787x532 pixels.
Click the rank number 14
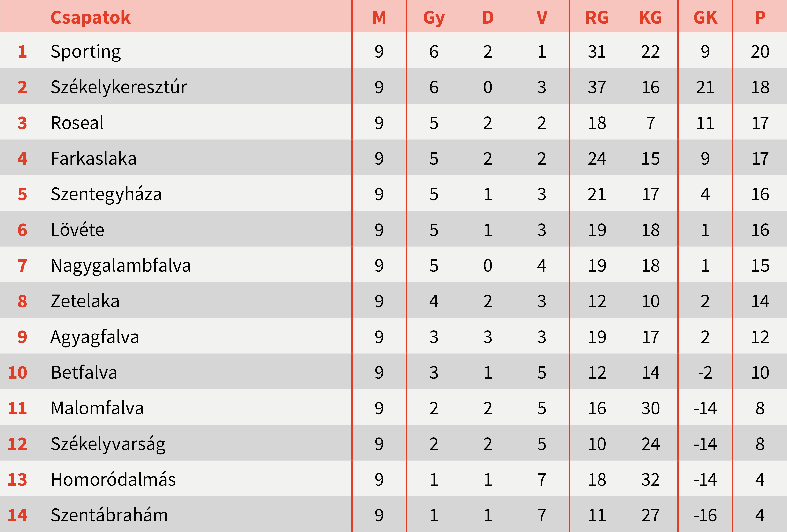pos(17,515)
